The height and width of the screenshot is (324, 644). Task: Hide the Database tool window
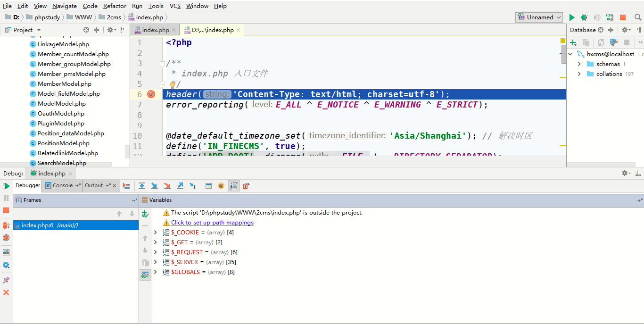click(x=638, y=30)
